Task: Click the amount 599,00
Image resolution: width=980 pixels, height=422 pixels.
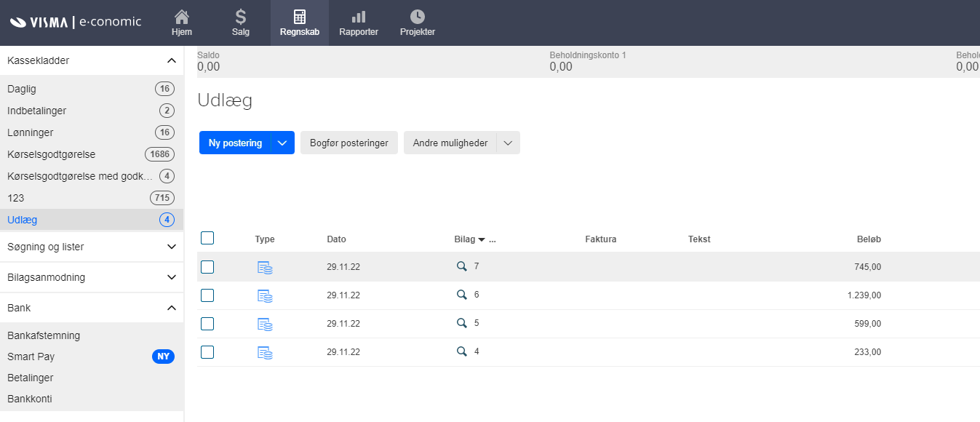Action: [x=868, y=324]
